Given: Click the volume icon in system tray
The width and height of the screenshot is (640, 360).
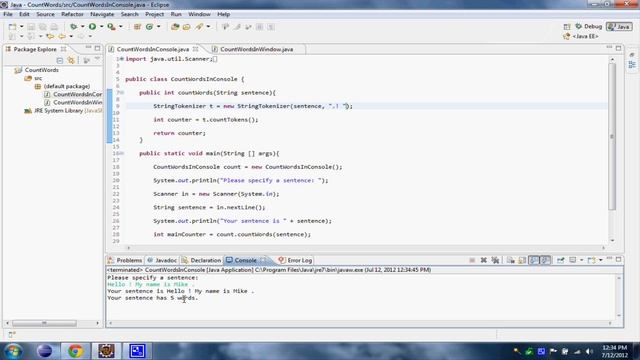Looking at the screenshot, I should 589,351.
